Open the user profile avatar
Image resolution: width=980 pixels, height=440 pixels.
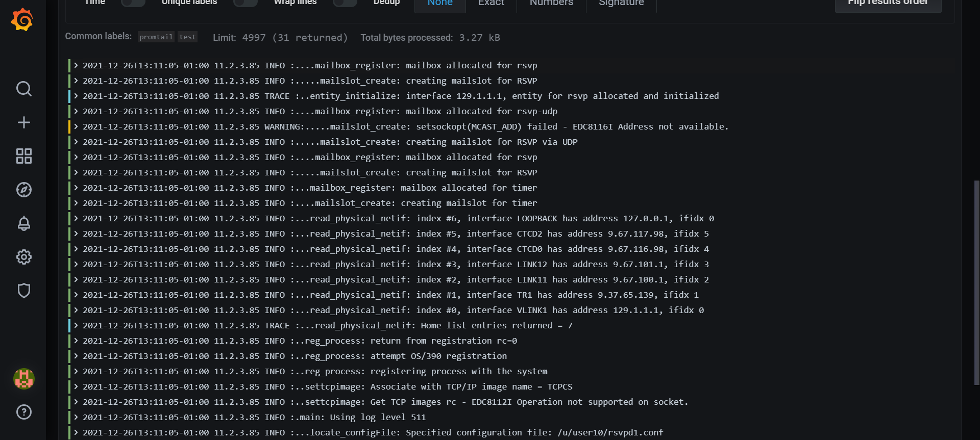(23, 379)
